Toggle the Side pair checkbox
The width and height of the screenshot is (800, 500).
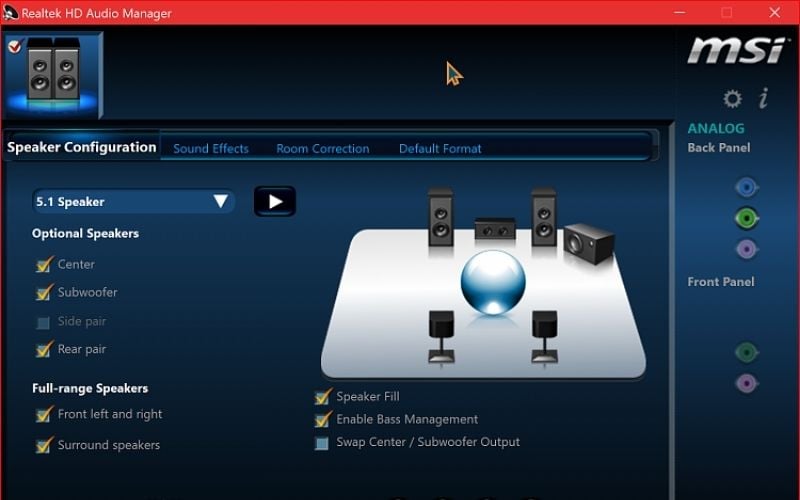point(43,322)
